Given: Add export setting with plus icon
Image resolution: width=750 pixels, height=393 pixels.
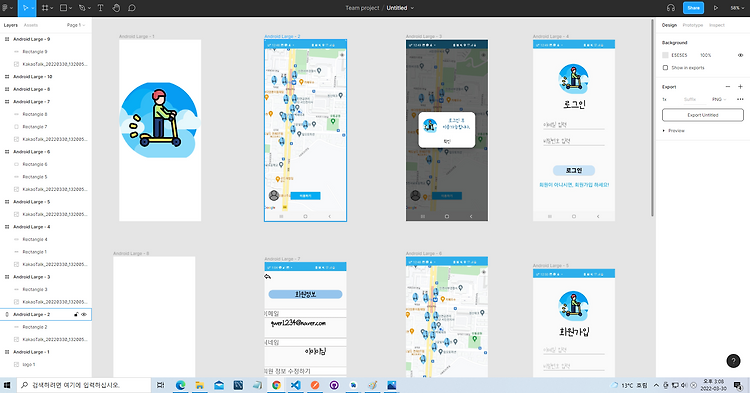Looking at the screenshot, I should pyautogui.click(x=740, y=87).
